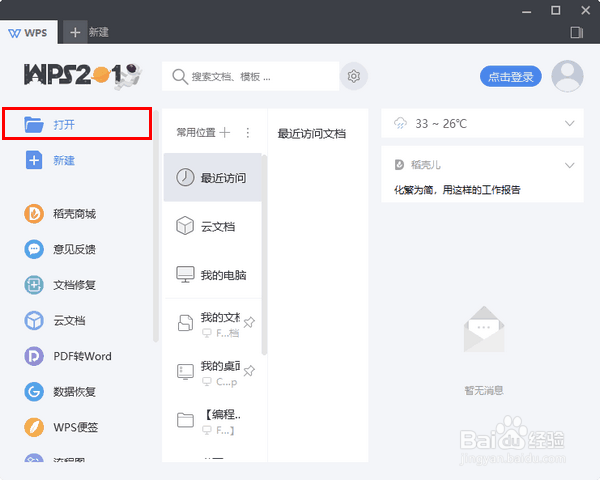Expand the weather 33 ~ 26°C panel
Viewport: 600px width, 480px height.
[x=569, y=123]
